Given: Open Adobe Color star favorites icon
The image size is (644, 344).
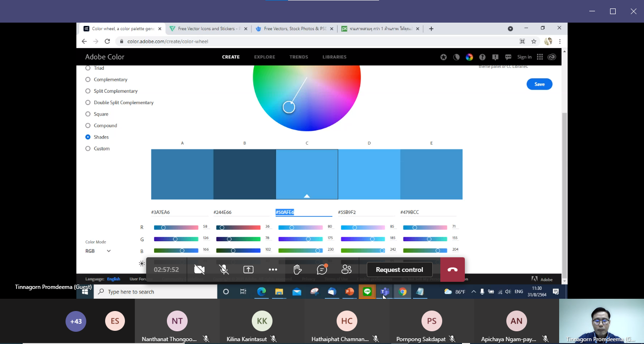Looking at the screenshot, I should tap(444, 57).
